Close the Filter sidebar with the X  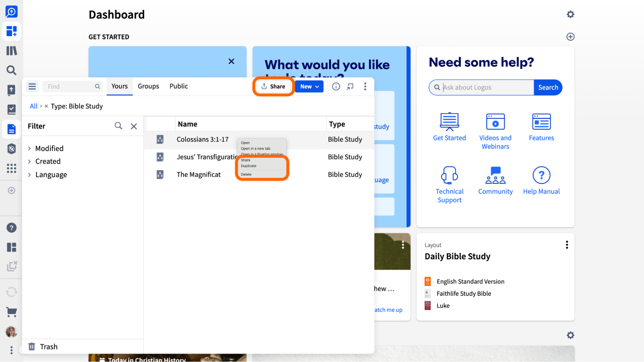[x=134, y=126]
